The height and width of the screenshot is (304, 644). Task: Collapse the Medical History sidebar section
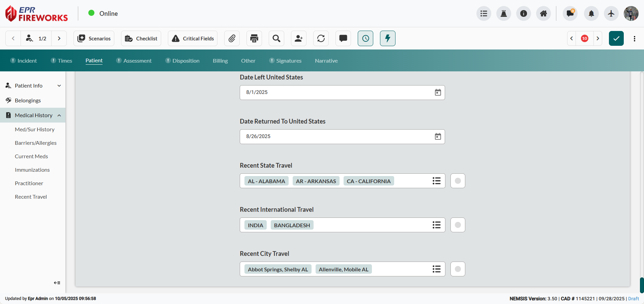59,115
